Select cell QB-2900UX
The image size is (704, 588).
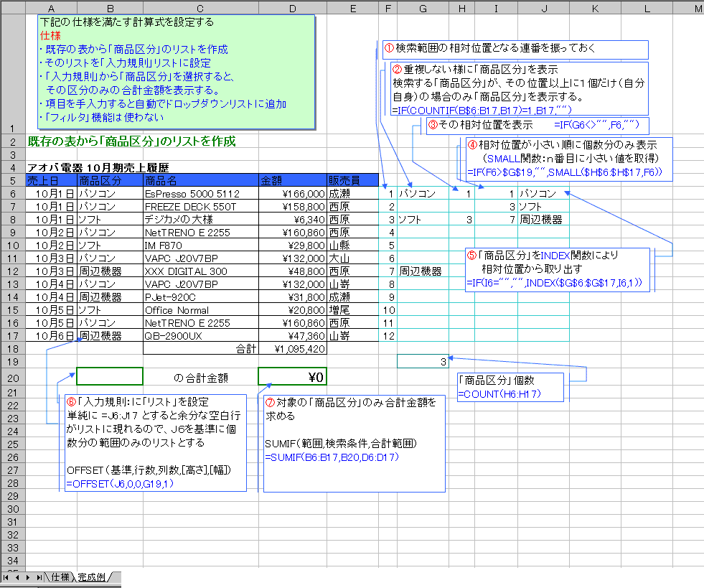point(201,336)
